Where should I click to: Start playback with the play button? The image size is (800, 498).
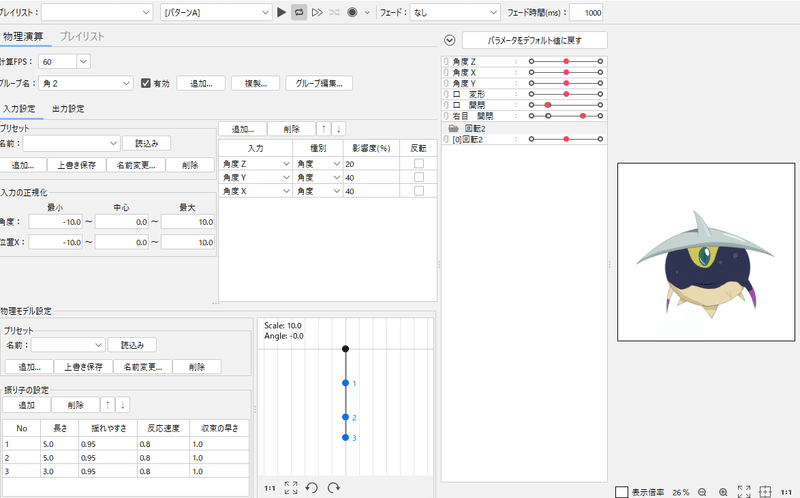point(282,12)
